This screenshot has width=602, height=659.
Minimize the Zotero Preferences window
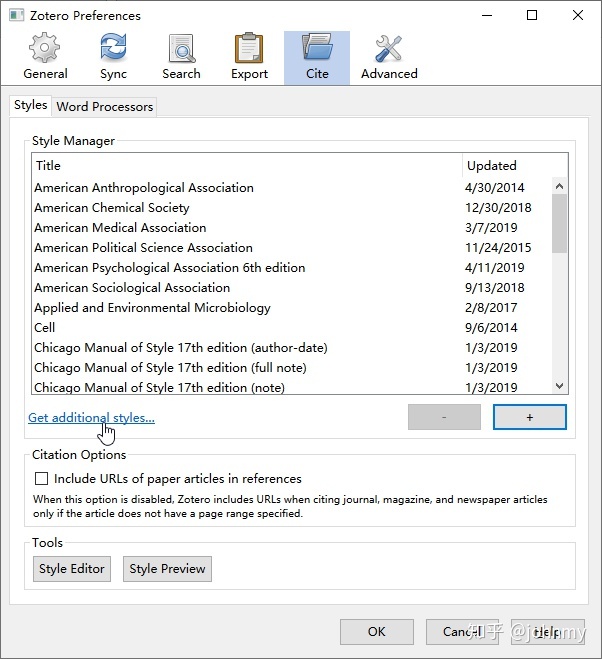click(x=487, y=15)
